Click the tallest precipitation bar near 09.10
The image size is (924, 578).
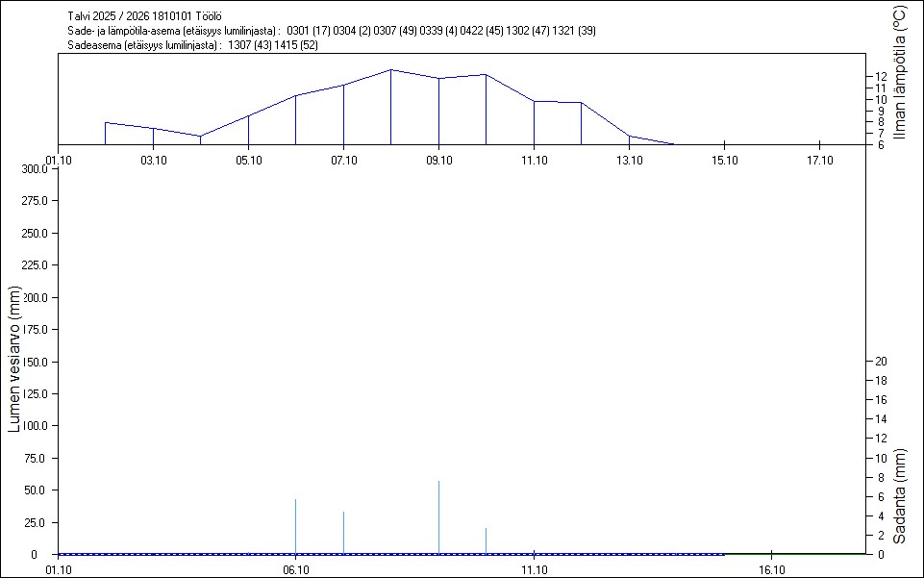click(x=439, y=517)
